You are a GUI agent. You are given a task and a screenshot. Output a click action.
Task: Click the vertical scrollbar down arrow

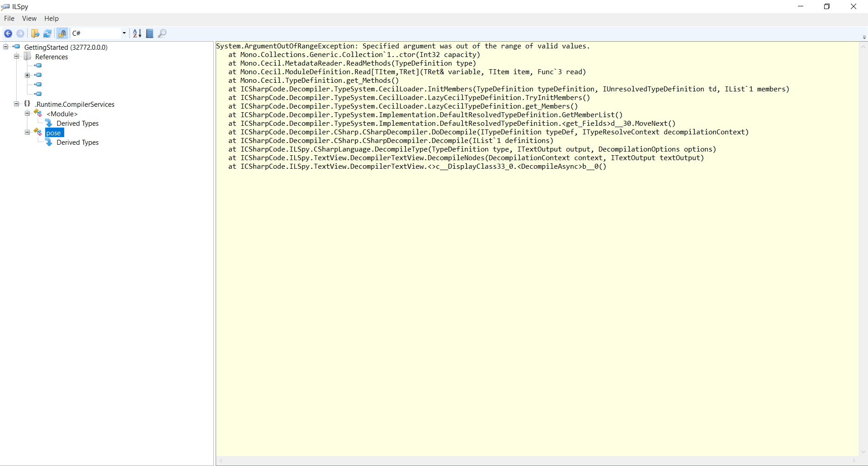pos(863,452)
